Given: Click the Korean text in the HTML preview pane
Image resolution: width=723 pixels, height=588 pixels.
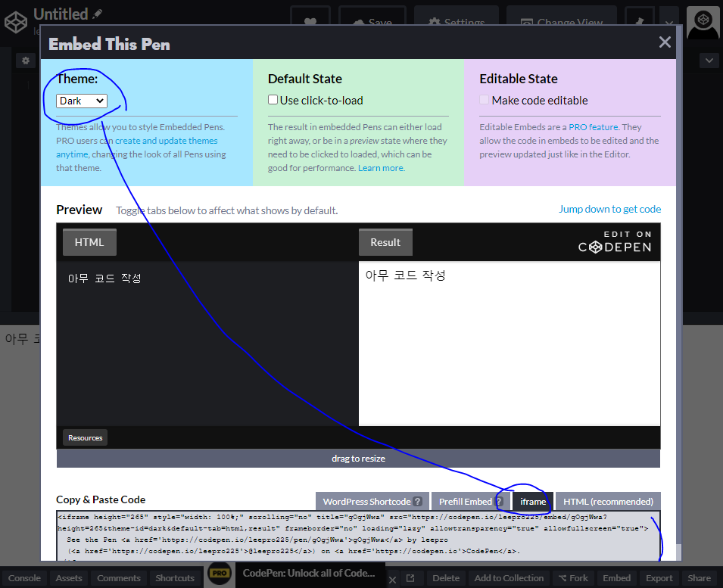Looking at the screenshot, I should click(104, 278).
